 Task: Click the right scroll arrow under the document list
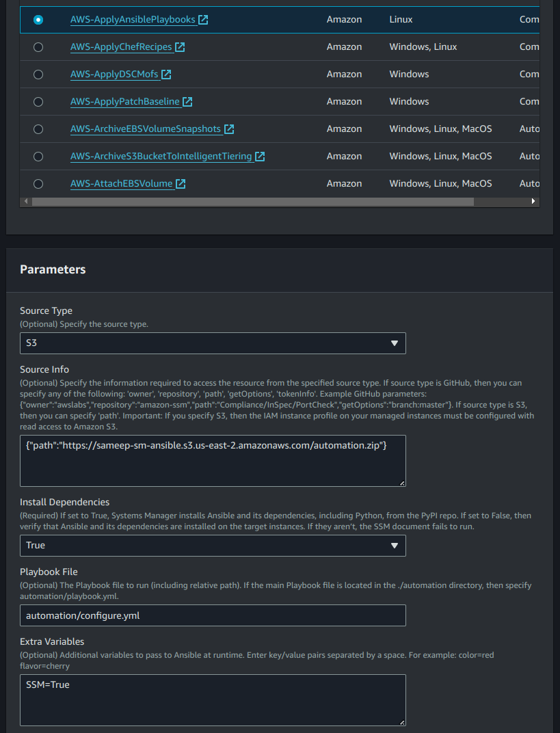[x=534, y=201]
